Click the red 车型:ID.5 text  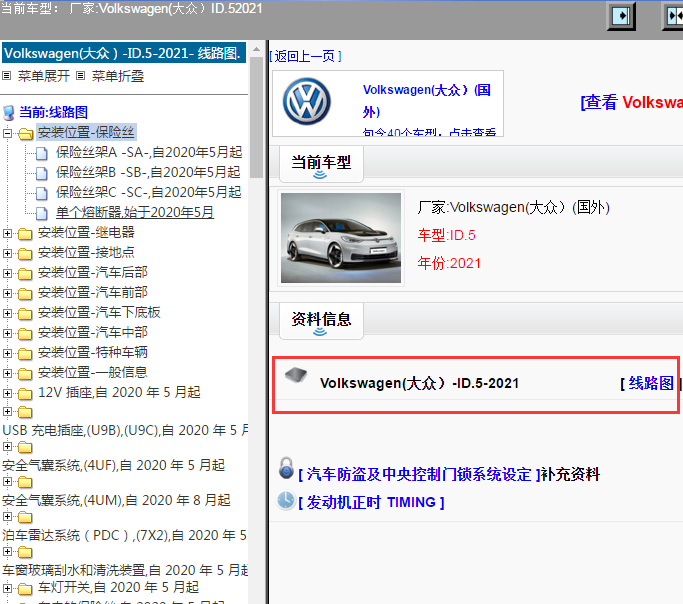click(x=446, y=235)
